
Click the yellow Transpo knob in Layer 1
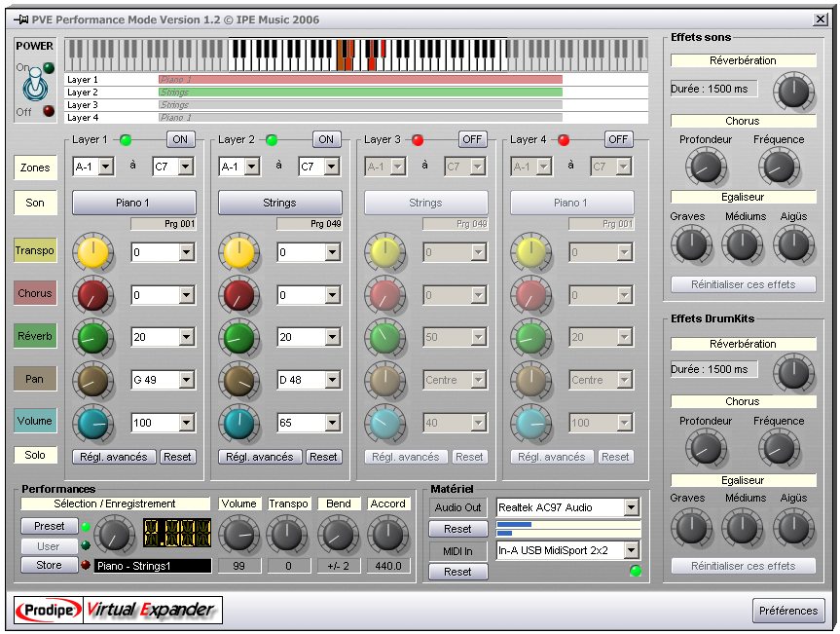click(92, 253)
